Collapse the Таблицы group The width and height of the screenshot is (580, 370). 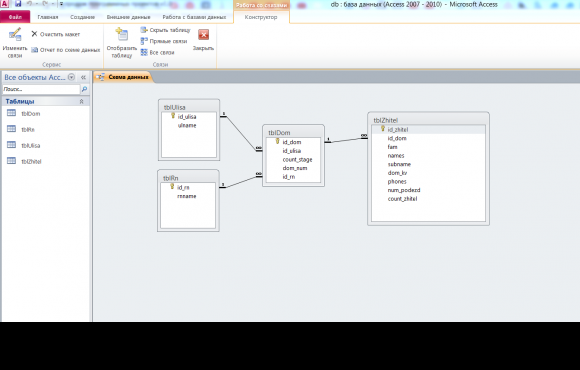click(81, 101)
